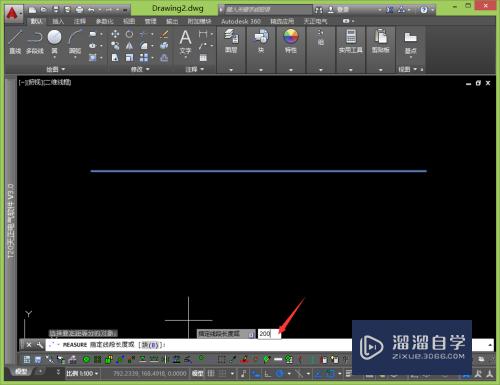Click the [-] viewport control label
500x385 pixels.
[x=22, y=82]
